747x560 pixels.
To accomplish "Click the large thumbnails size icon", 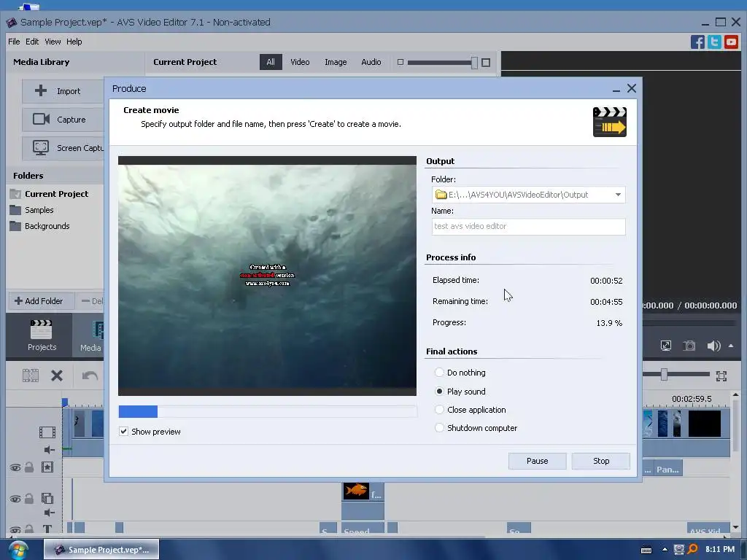I will (486, 63).
